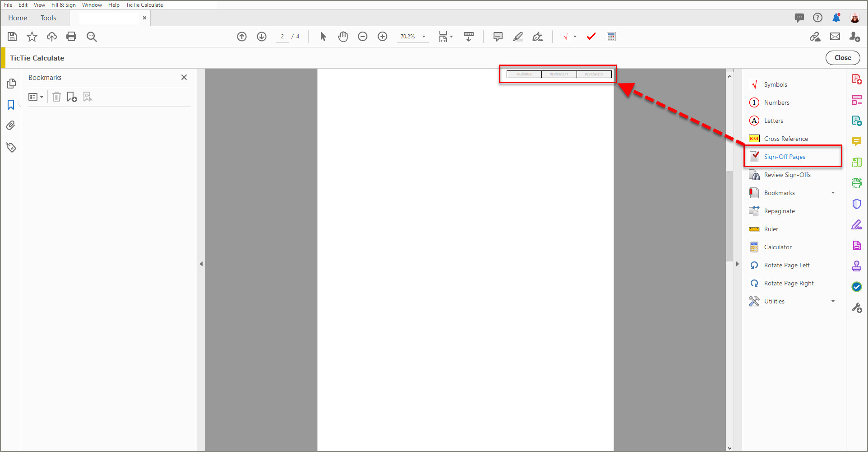Open the Fill & Sign pen tool

[857, 224]
